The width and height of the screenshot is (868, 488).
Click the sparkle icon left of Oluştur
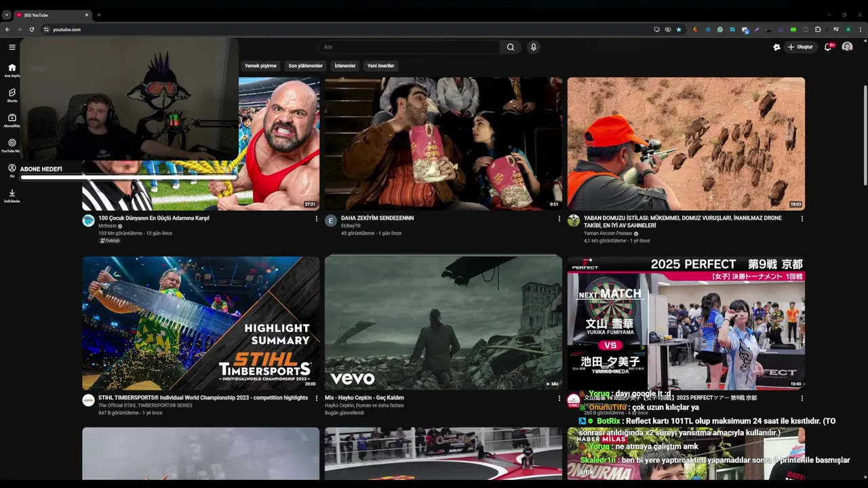(x=776, y=47)
